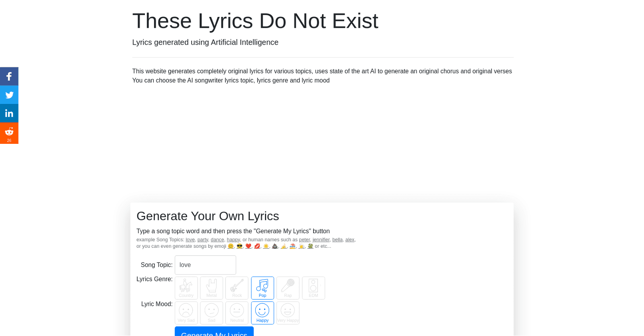
Task: Select the Metal genre icon
Action: [x=211, y=288]
